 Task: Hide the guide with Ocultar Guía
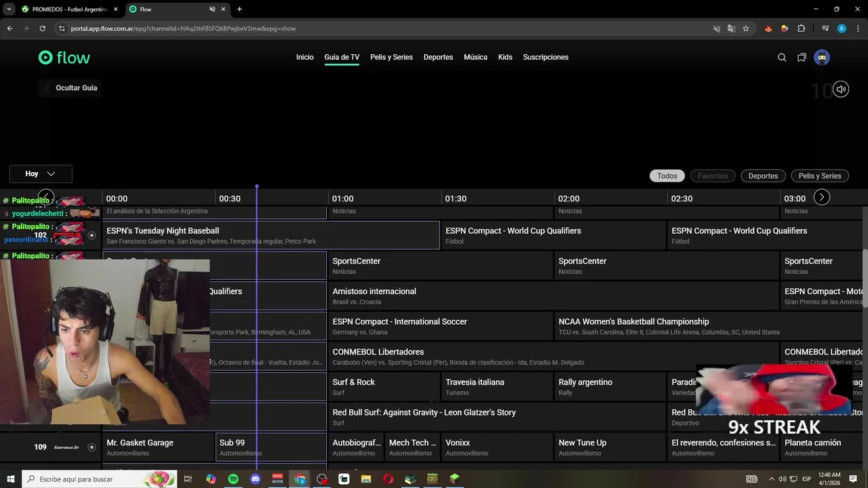pos(69,88)
